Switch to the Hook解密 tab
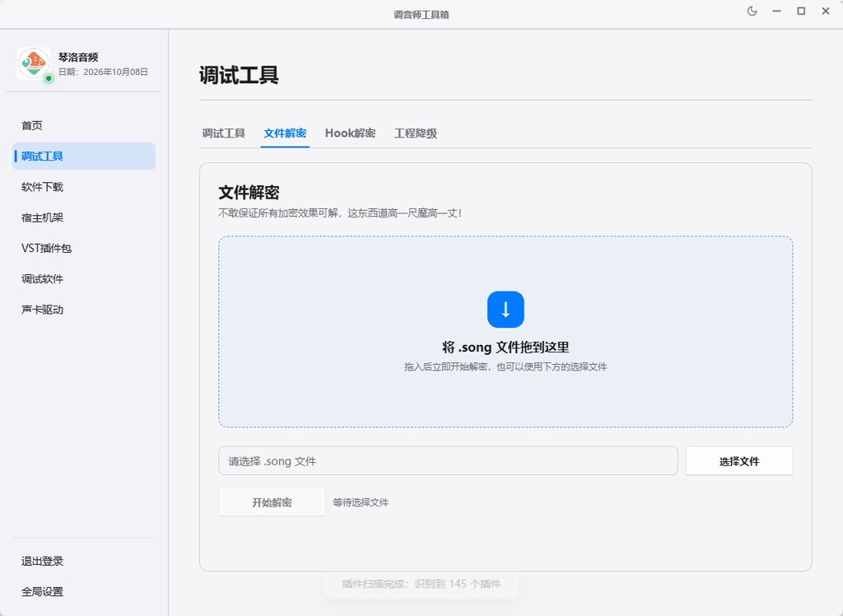 (x=350, y=133)
